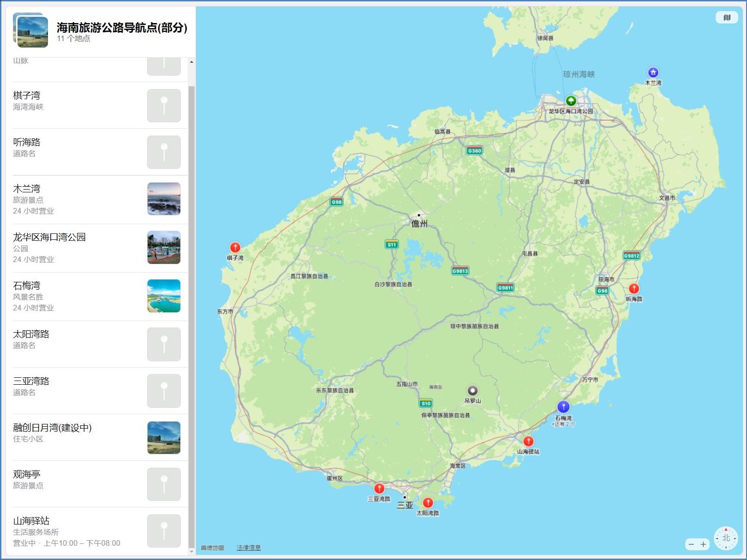Click the pin placeholder in the 山海驿站 row
The height and width of the screenshot is (560, 747).
pyautogui.click(x=164, y=531)
